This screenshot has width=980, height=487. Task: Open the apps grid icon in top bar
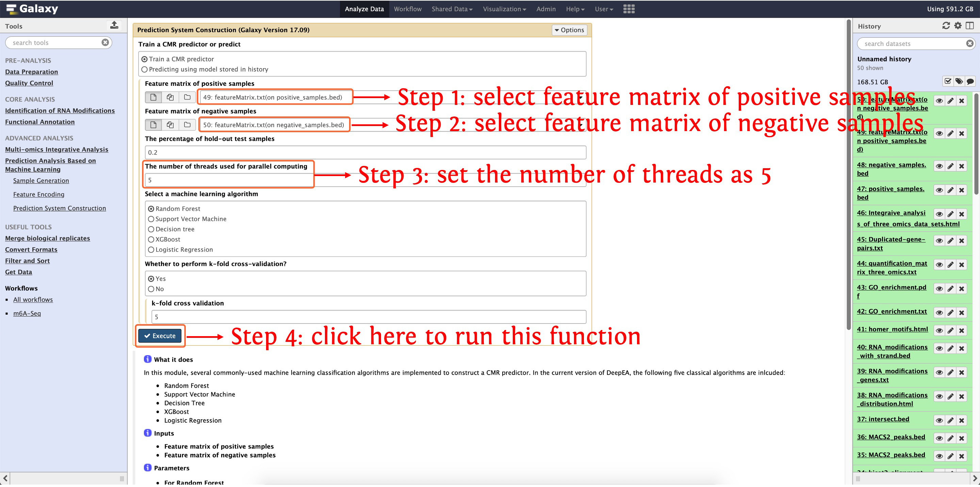tap(628, 9)
